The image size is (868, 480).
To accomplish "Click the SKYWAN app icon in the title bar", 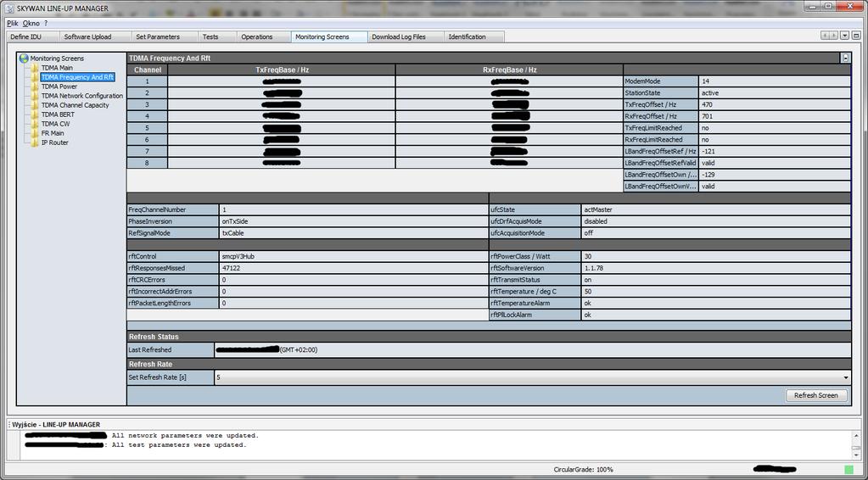I will tap(9, 8).
